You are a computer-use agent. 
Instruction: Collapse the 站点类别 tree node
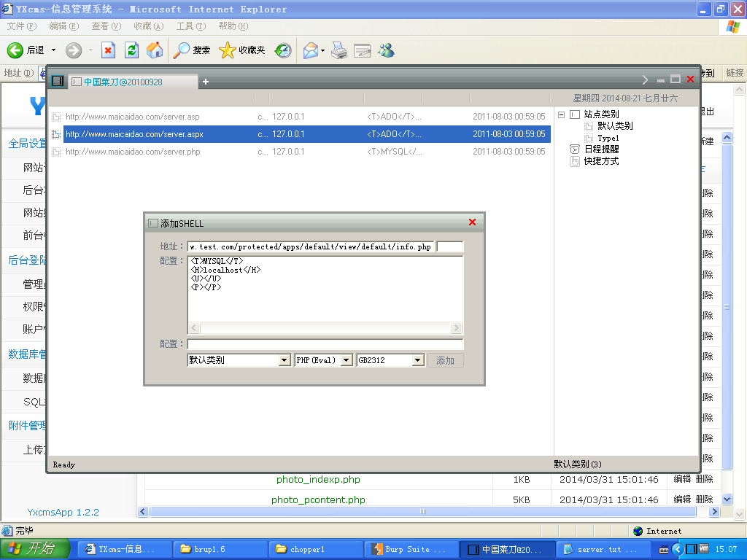click(561, 114)
